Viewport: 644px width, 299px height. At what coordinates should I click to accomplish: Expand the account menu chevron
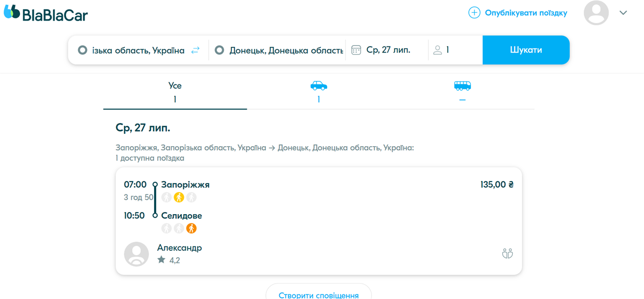coord(623,13)
